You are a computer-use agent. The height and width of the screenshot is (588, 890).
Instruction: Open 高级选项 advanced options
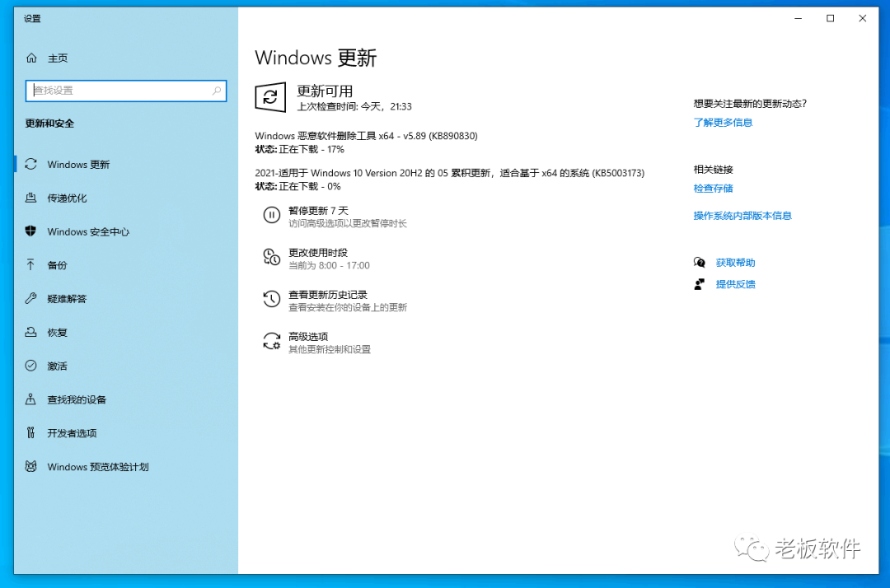[308, 337]
